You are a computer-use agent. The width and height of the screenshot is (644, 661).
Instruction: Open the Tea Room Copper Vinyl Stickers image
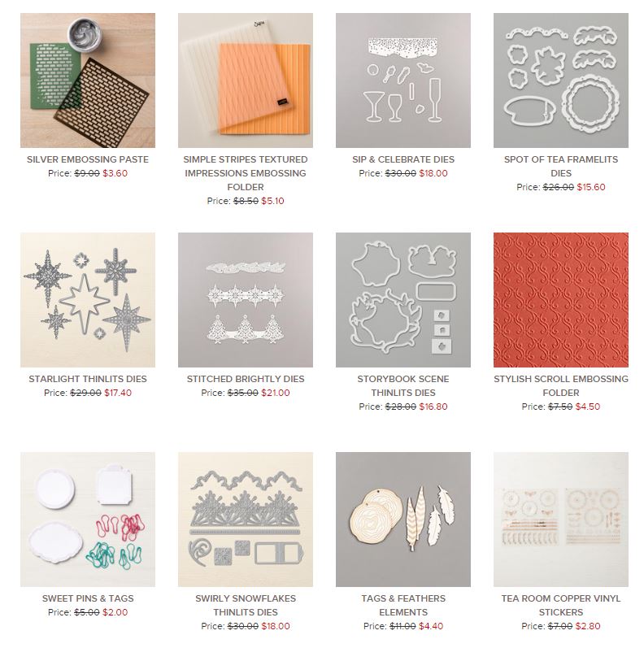tap(561, 520)
